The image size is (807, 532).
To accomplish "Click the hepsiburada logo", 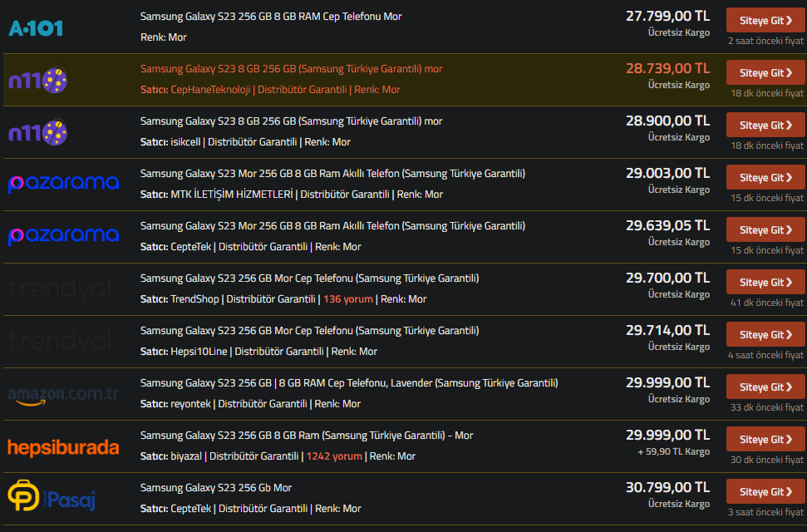I will coord(63,447).
